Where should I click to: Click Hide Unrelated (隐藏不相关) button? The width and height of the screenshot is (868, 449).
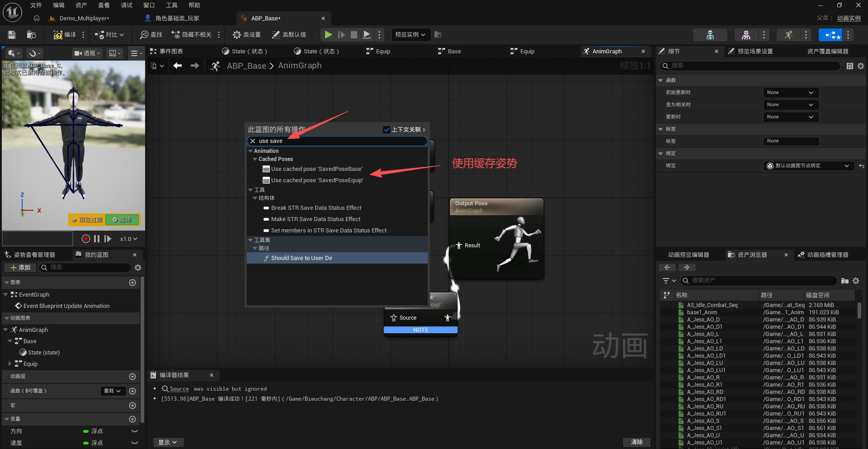(x=191, y=35)
